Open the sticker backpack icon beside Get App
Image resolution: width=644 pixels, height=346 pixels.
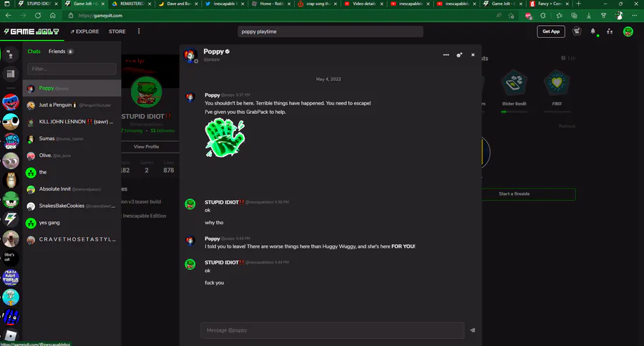[577, 32]
